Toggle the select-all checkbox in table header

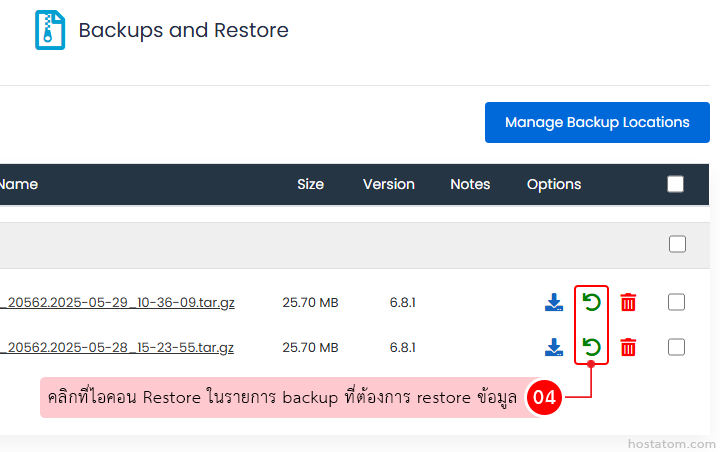[676, 184]
